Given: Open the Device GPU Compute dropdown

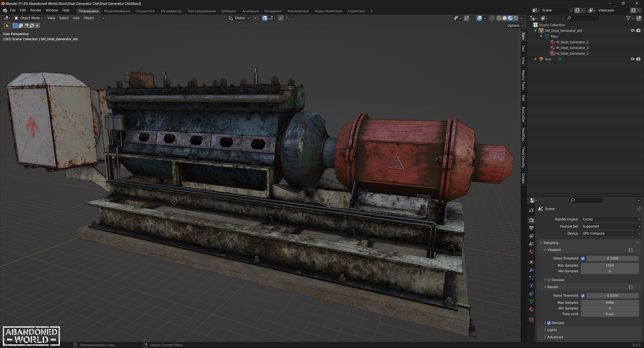Looking at the screenshot, I should pyautogui.click(x=611, y=233).
